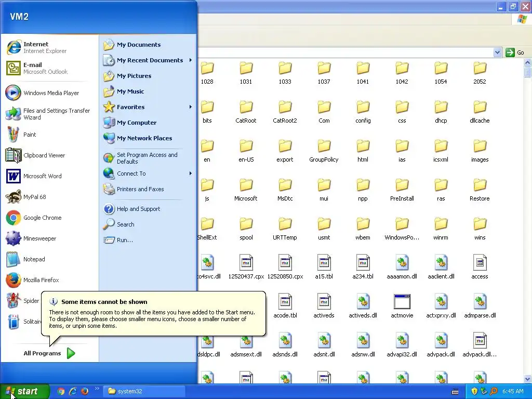
Task: Open the address bar dropdown arrow
Action: [x=497, y=52]
